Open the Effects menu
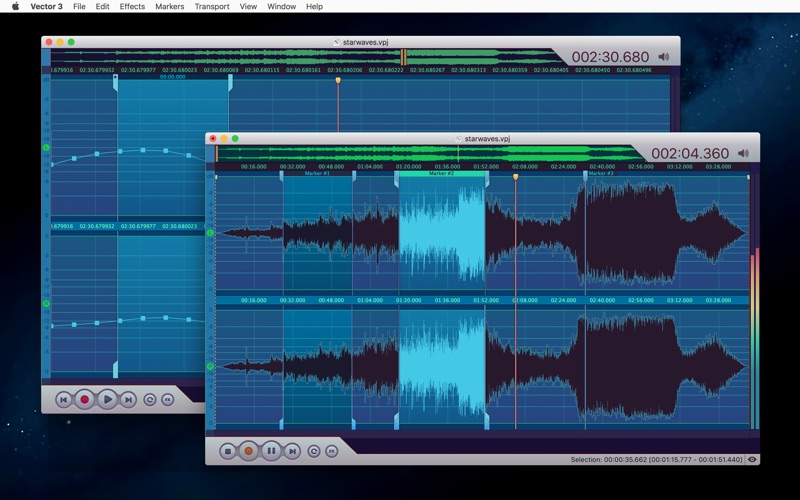800x500 pixels. click(132, 6)
